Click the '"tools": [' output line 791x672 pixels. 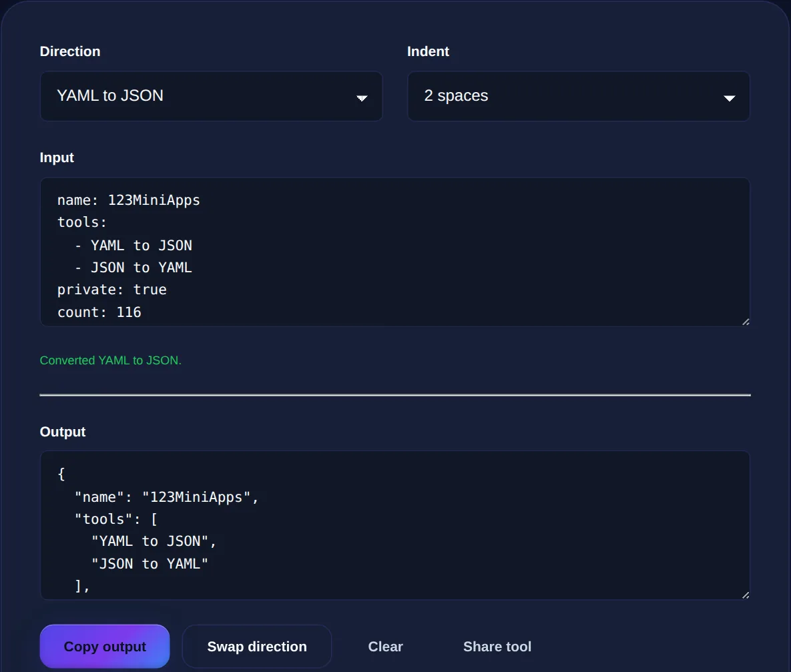click(x=116, y=519)
